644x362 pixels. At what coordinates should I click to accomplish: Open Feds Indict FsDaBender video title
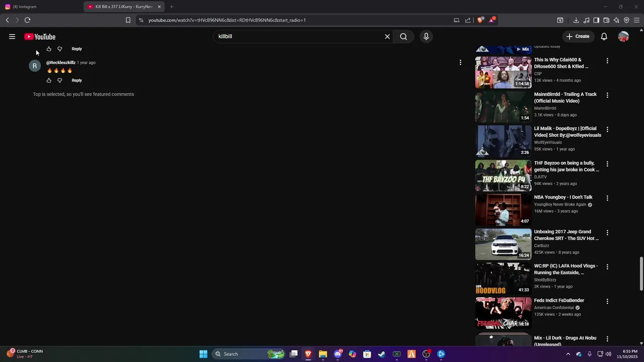(559, 301)
